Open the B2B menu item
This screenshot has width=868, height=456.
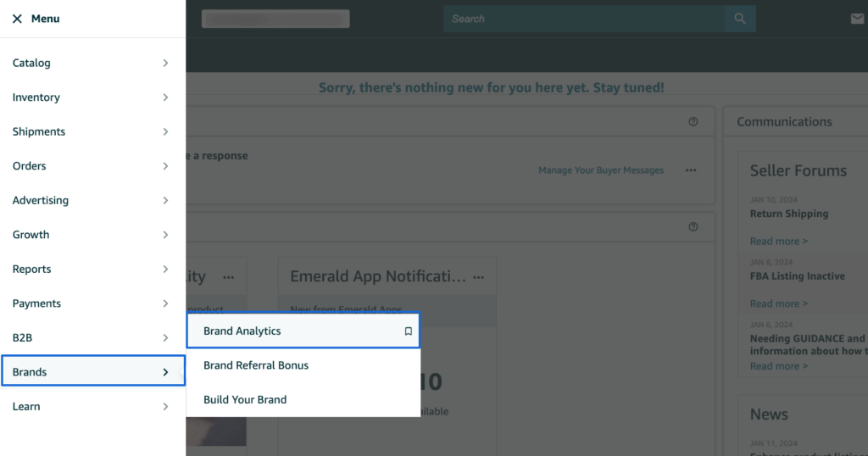[92, 337]
